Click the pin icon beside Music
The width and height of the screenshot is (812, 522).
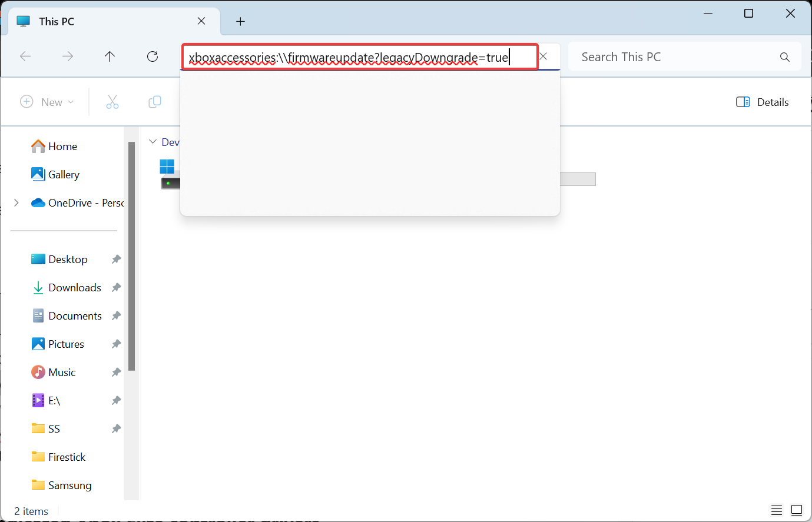coord(116,373)
